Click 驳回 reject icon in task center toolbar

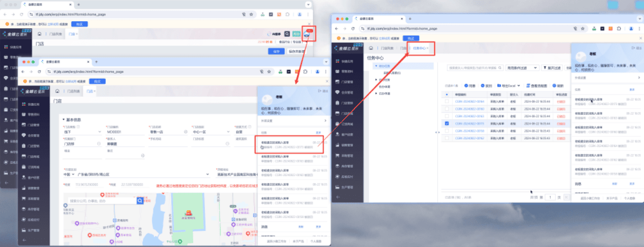pyautogui.click(x=487, y=86)
